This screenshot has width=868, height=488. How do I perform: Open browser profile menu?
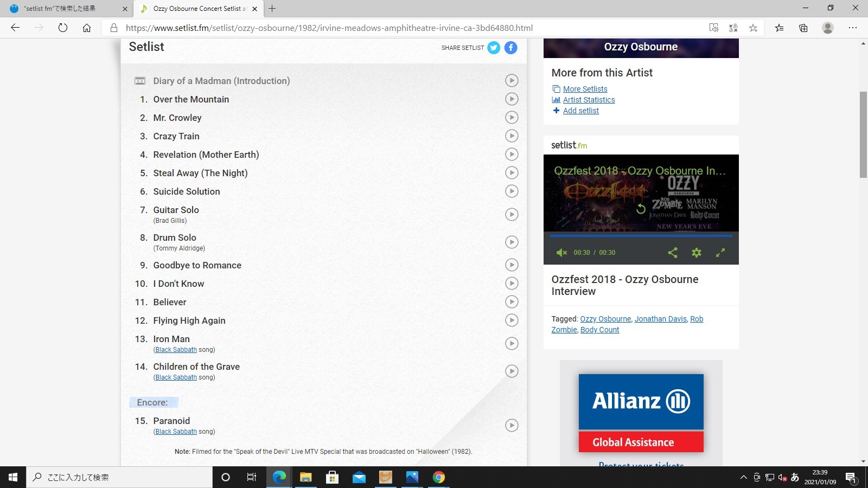pos(828,28)
